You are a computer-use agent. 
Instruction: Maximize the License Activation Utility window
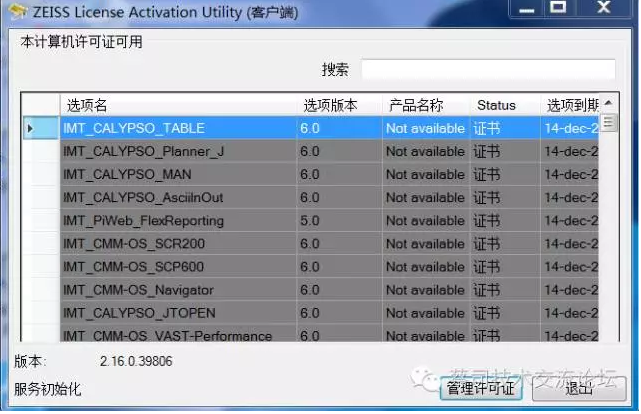tap(558, 9)
